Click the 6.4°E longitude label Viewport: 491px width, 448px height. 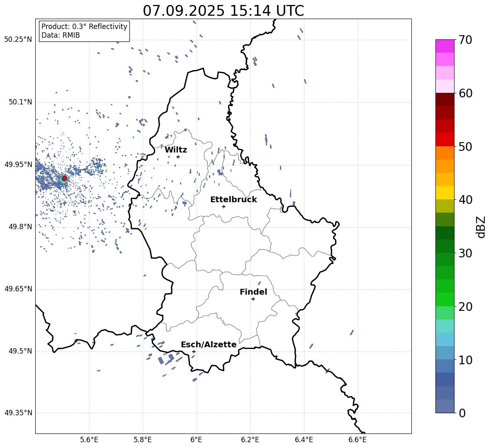pos(304,440)
